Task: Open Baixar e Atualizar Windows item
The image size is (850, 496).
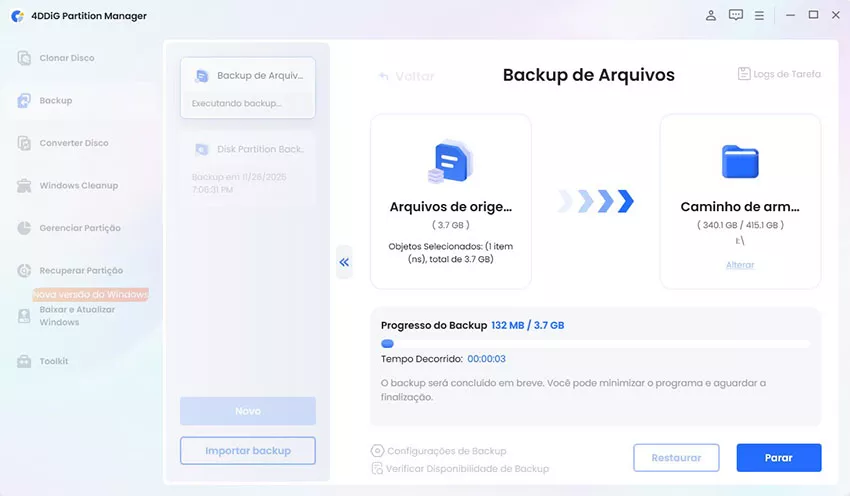Action: pos(77,316)
